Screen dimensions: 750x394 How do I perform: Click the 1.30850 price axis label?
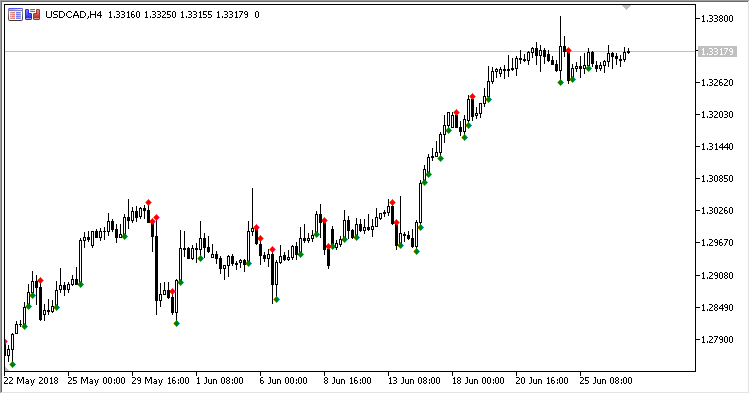[x=717, y=179]
